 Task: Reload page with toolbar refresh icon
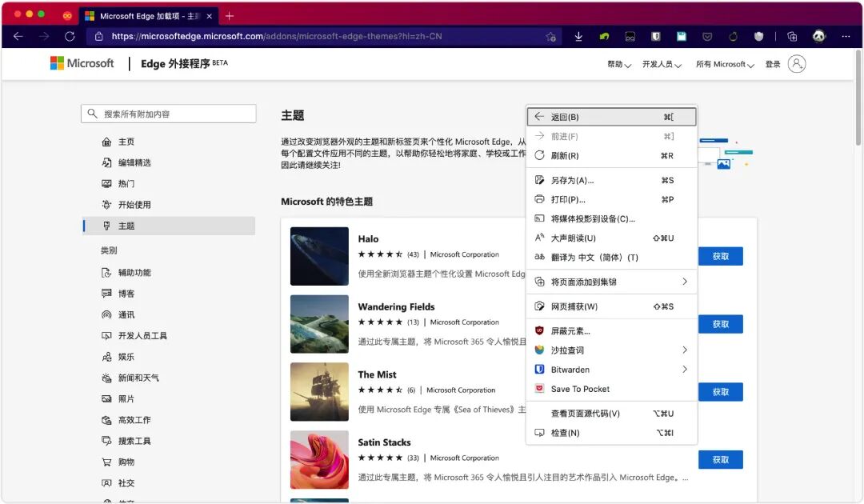tap(70, 36)
